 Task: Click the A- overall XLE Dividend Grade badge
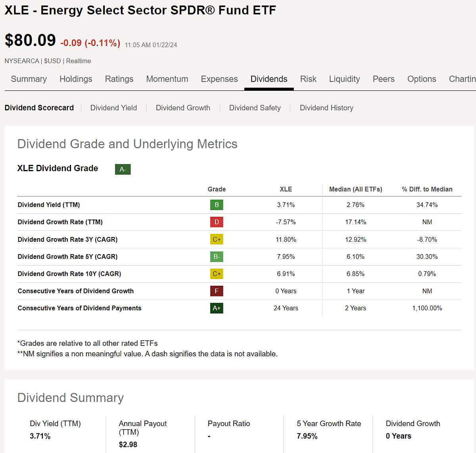point(123,169)
